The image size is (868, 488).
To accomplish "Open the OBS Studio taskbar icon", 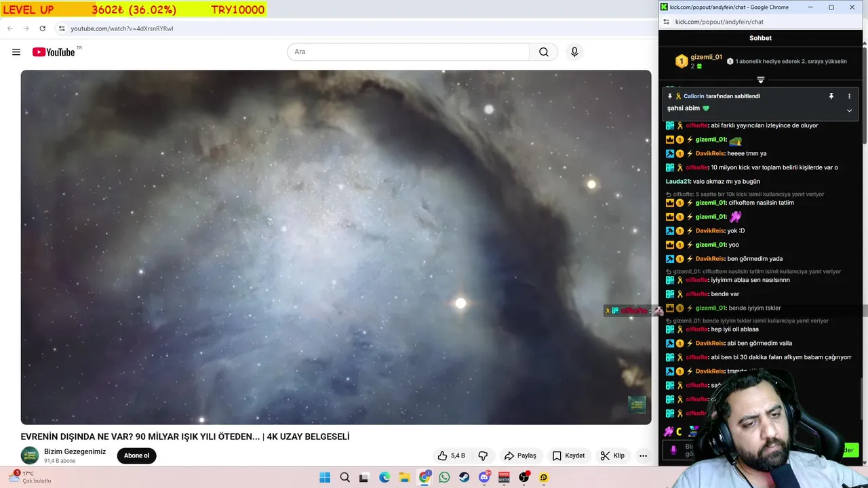I will click(x=524, y=477).
